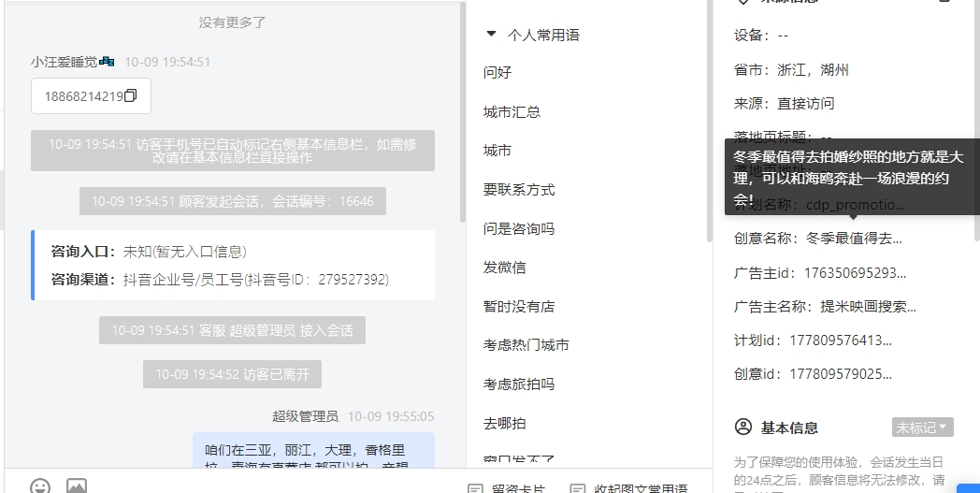Image resolution: width=980 pixels, height=493 pixels.
Task: Click session notice 会话编号：16646
Action: [233, 201]
